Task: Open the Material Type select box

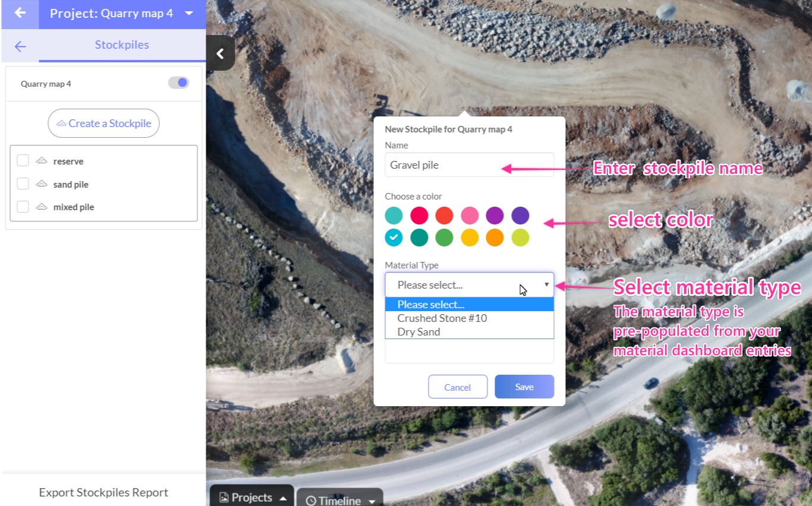Action: point(470,285)
